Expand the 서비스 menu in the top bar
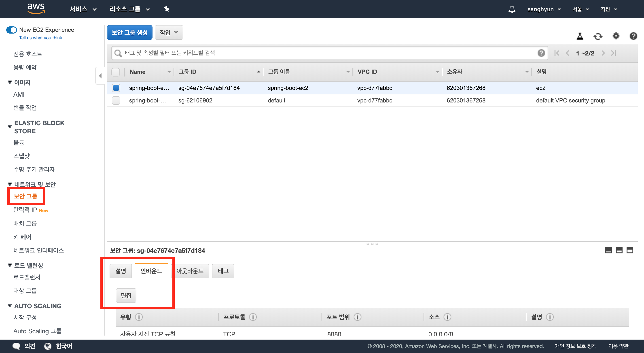This screenshot has width=644, height=353. (83, 9)
